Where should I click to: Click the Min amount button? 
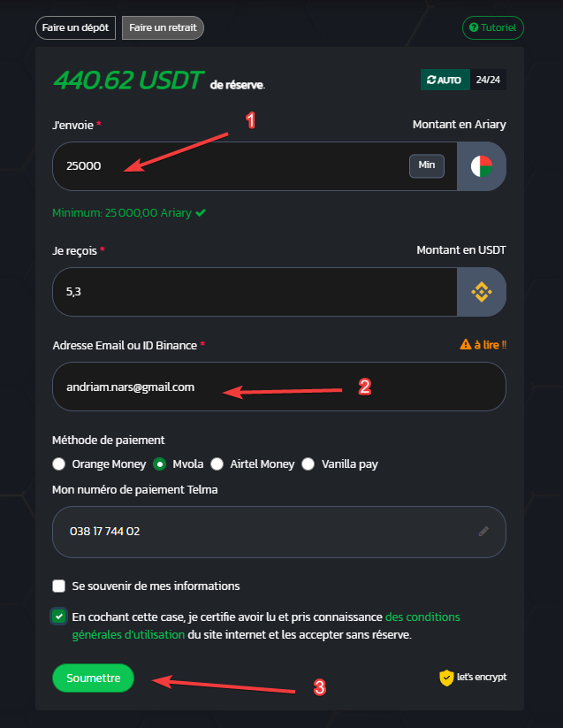click(x=427, y=165)
